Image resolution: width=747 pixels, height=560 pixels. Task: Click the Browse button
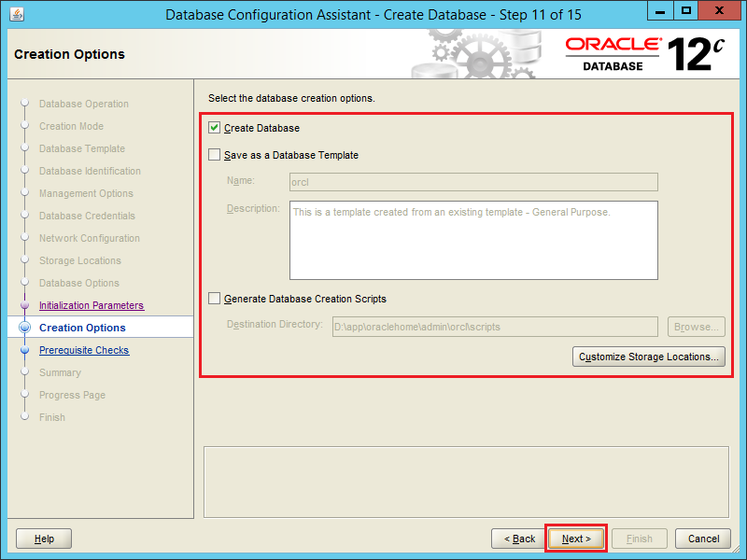[696, 327]
